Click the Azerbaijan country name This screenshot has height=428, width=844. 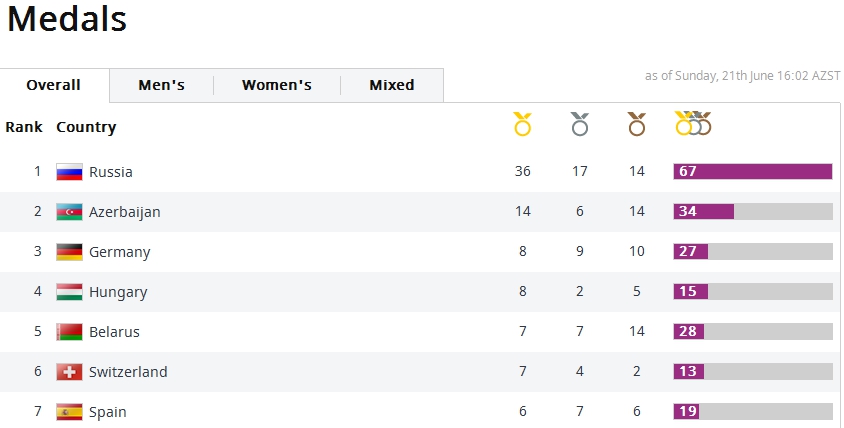point(124,212)
